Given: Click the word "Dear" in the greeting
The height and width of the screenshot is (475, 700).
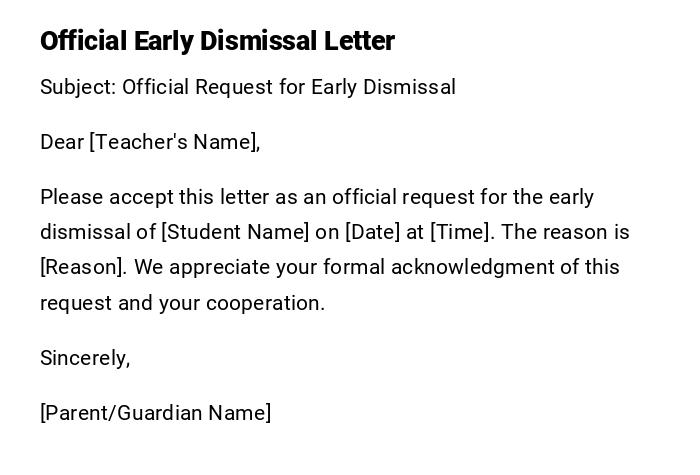Looking at the screenshot, I should pyautogui.click(x=61, y=142).
